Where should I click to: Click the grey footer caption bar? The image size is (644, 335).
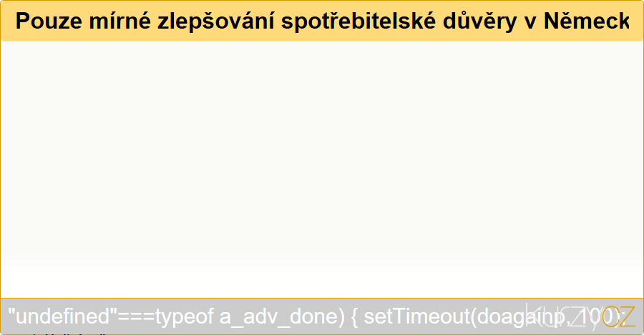322,316
